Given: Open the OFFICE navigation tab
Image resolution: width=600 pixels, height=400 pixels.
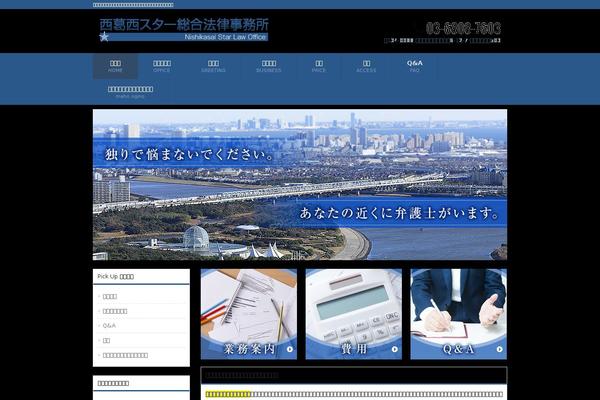Looking at the screenshot, I should tap(161, 66).
